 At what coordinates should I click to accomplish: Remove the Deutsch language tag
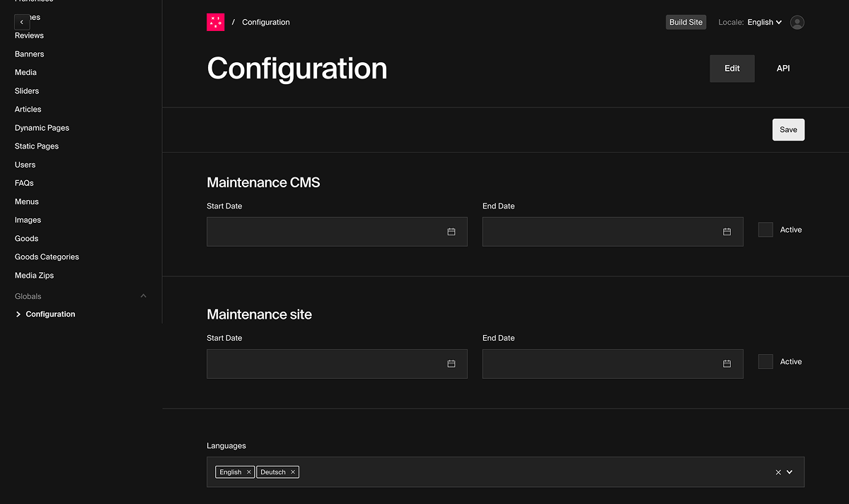(x=293, y=472)
